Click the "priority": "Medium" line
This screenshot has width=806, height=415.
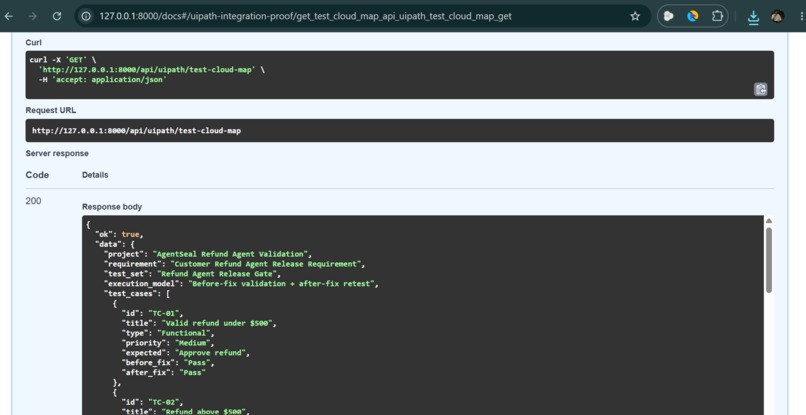(x=168, y=342)
